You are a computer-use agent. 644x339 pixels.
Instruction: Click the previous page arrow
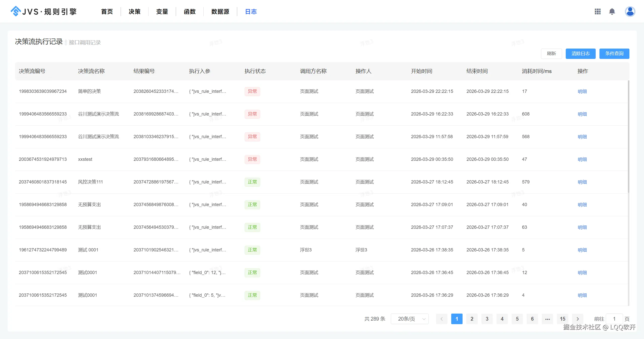tap(441, 319)
